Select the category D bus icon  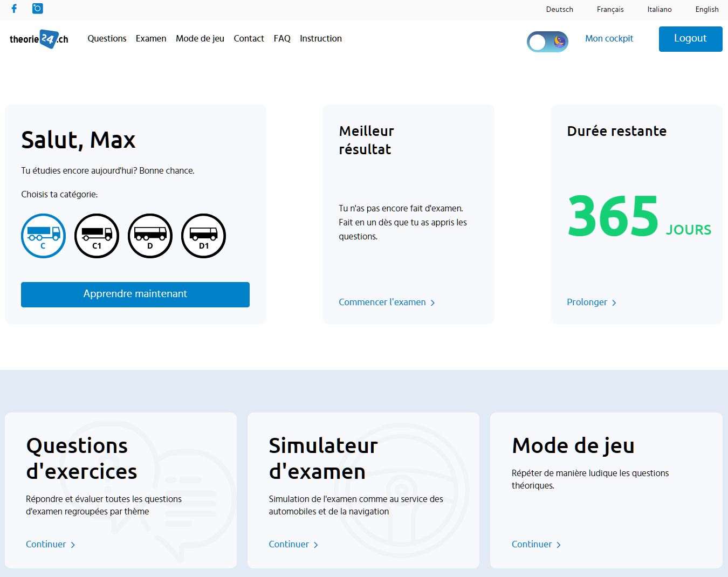click(x=150, y=236)
